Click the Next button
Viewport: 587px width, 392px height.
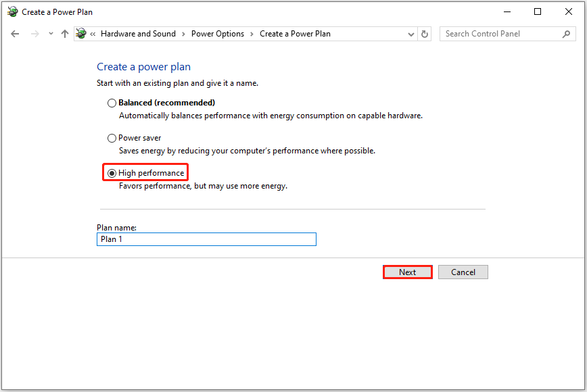[407, 272]
